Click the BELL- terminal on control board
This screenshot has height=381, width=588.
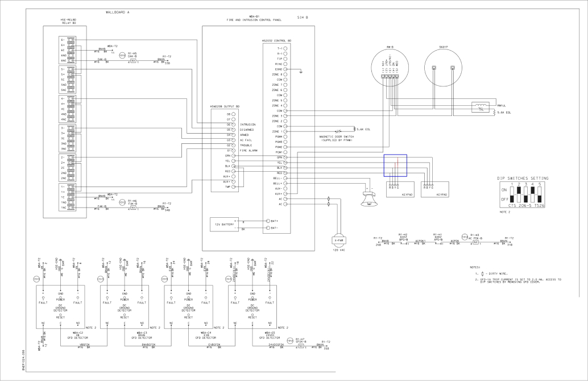tap(285, 179)
